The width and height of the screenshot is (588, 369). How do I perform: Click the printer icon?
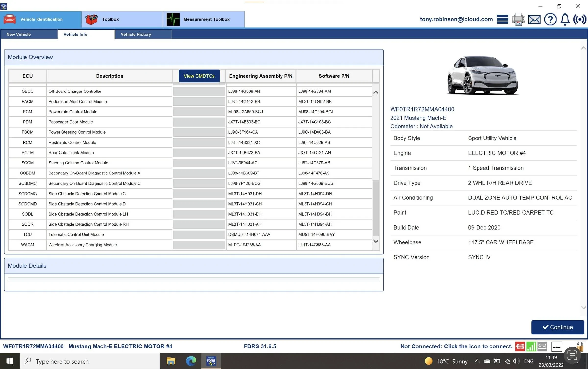coord(518,19)
